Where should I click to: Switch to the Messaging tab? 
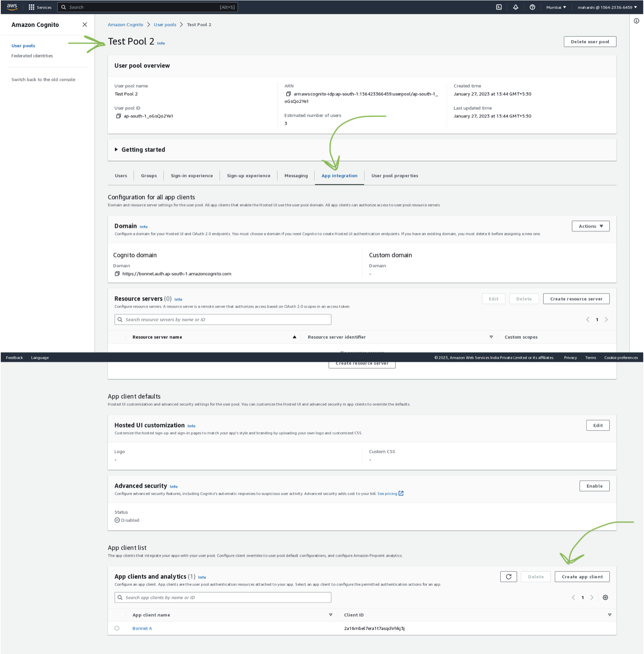(296, 176)
